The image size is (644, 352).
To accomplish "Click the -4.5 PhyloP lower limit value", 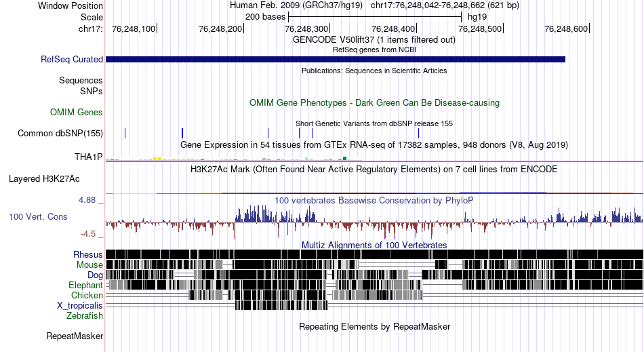I will 88,234.
